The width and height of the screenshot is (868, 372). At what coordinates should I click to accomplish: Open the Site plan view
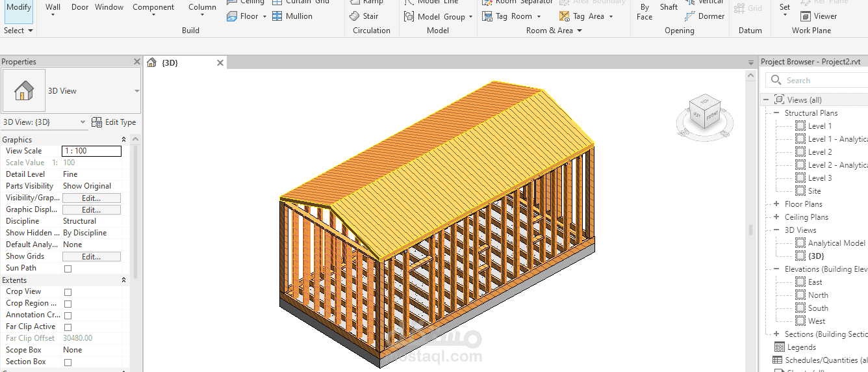click(814, 191)
